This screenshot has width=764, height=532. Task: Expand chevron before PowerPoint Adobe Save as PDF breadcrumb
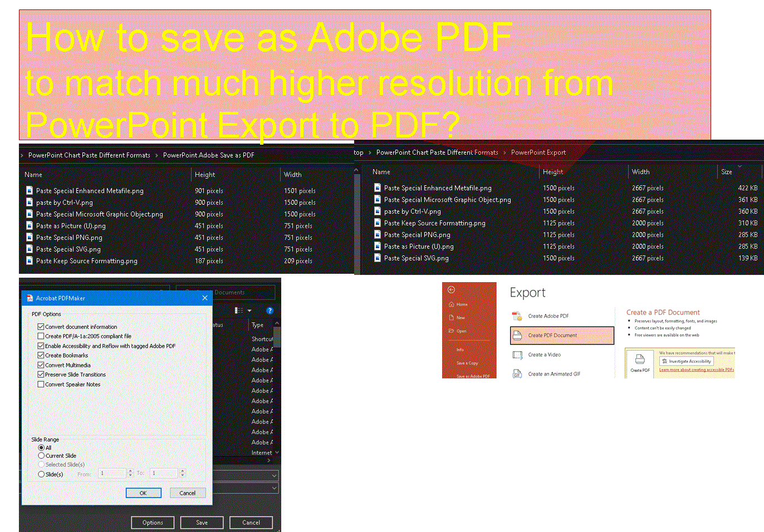[x=156, y=155]
